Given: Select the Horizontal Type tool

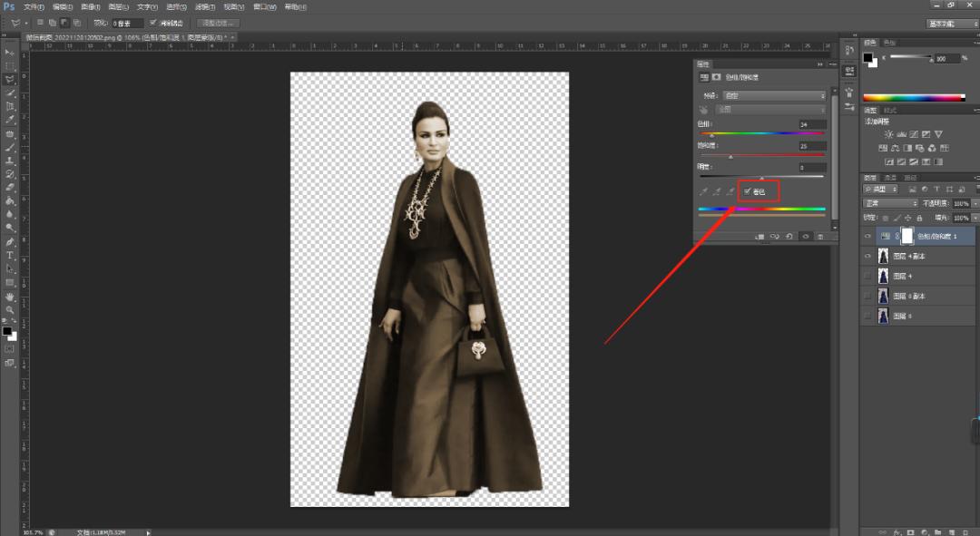Looking at the screenshot, I should 10,256.
